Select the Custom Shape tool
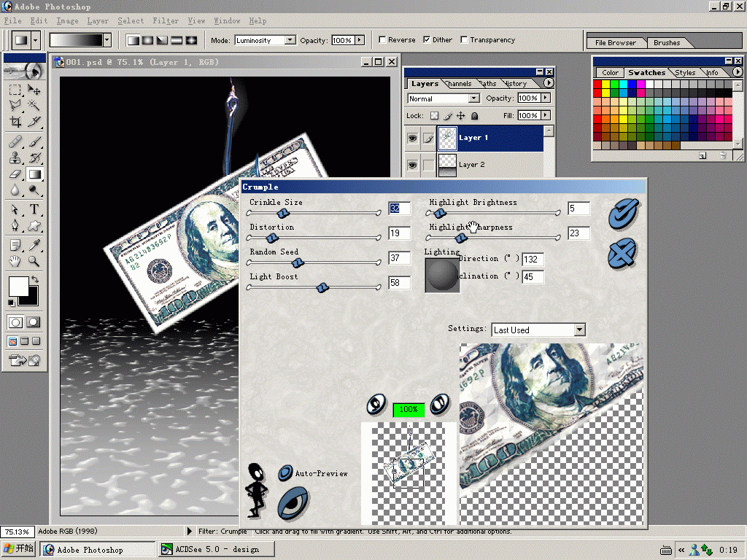Image resolution: width=747 pixels, height=560 pixels. point(34,226)
